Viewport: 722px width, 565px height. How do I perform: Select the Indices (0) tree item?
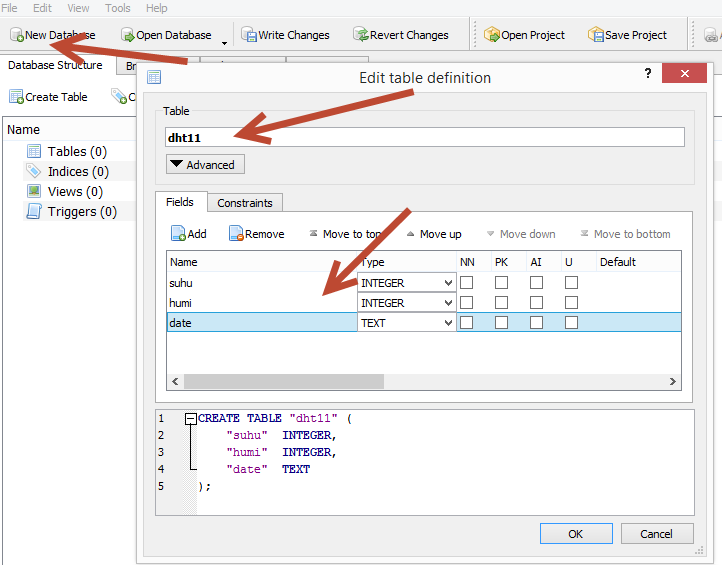pyautogui.click(x=78, y=171)
